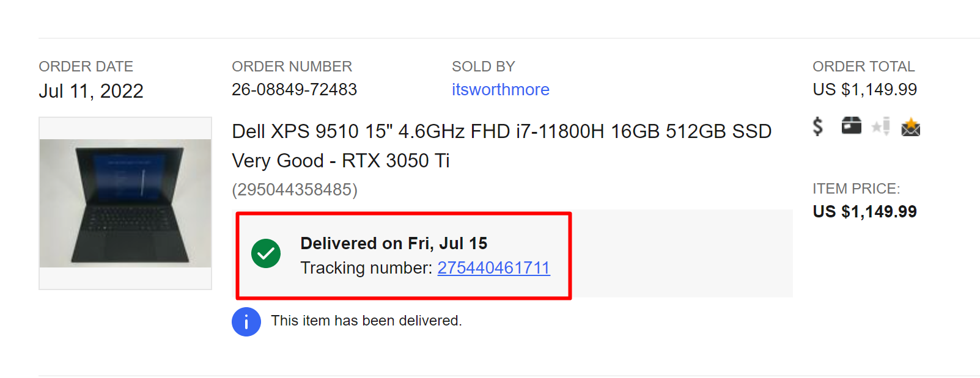Image resolution: width=980 pixels, height=378 pixels.
Task: Click the ORDER NUMBER label
Action: click(x=292, y=67)
